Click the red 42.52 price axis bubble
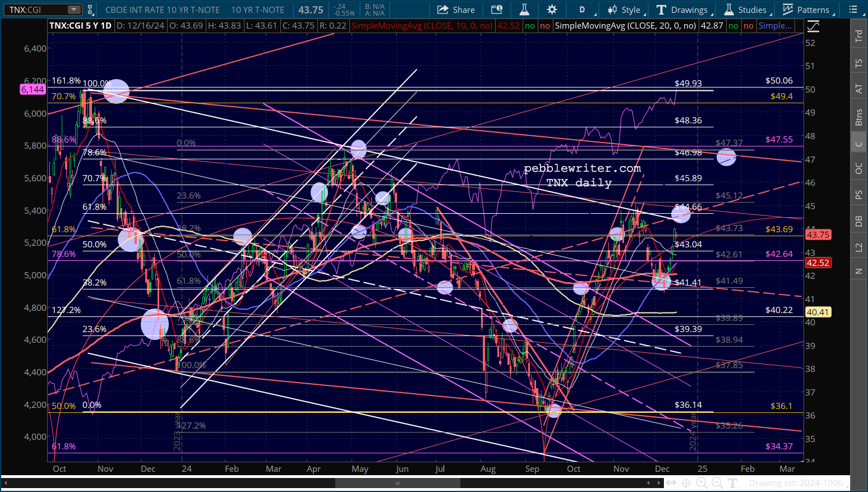The width and height of the screenshot is (868, 492). [818, 263]
